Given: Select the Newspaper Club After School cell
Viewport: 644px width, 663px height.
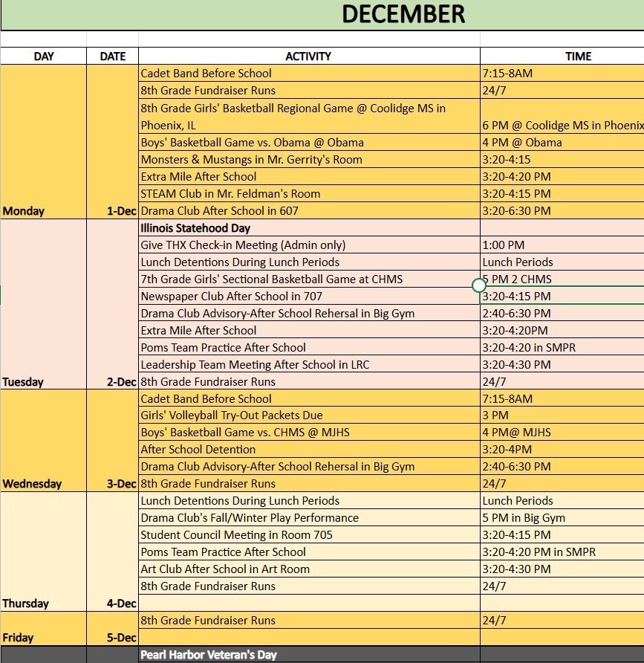Looking at the screenshot, I should point(308,297).
